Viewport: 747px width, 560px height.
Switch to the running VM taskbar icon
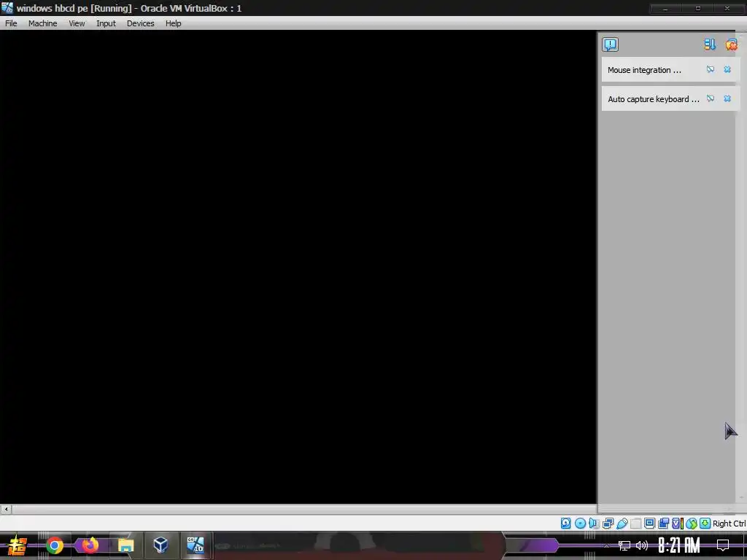click(196, 545)
